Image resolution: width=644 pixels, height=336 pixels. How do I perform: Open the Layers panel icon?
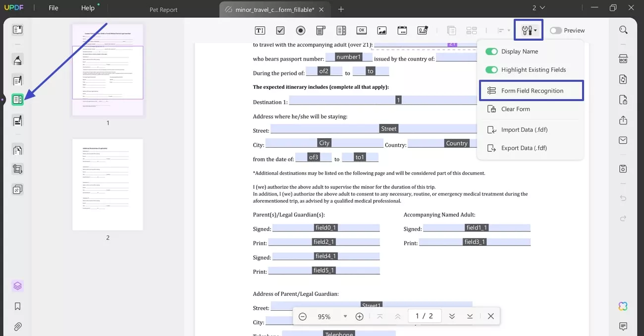(x=18, y=286)
